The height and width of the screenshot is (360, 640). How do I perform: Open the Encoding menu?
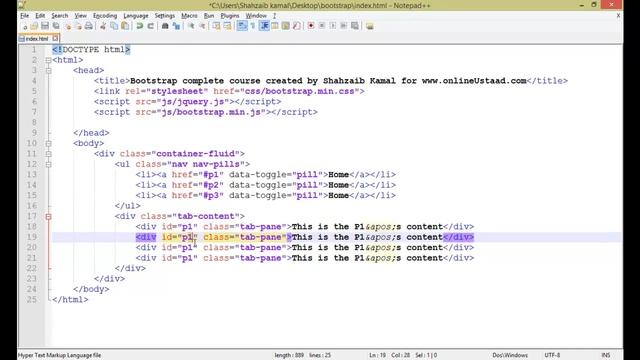click(105, 16)
